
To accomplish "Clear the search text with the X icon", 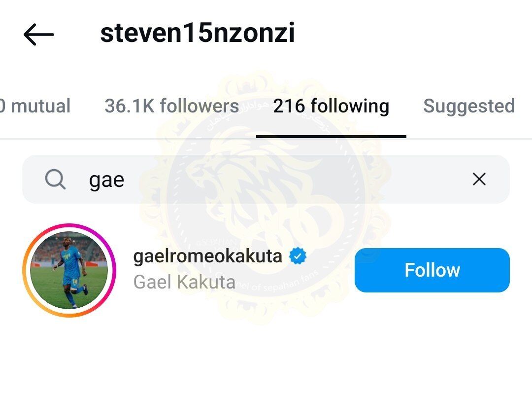I will (479, 179).
